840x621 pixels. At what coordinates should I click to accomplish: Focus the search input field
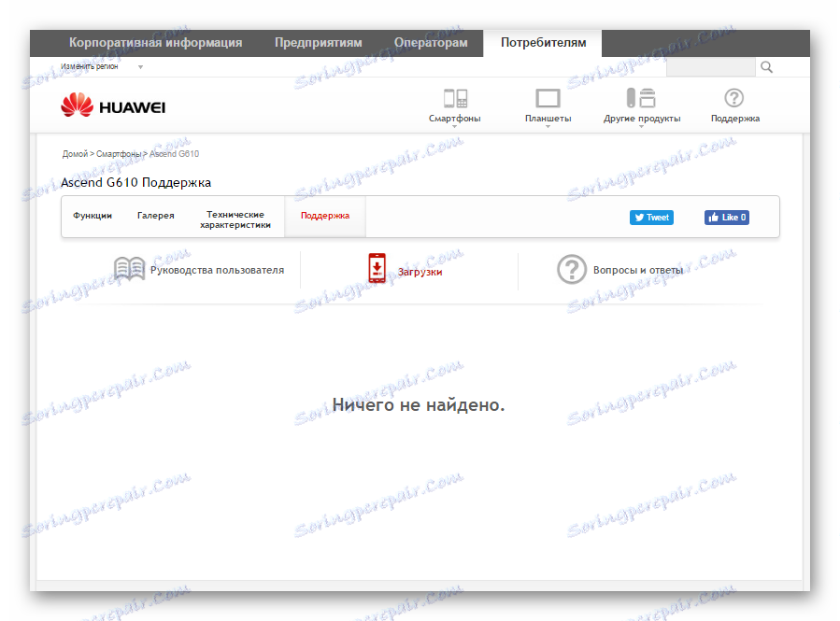click(710, 67)
